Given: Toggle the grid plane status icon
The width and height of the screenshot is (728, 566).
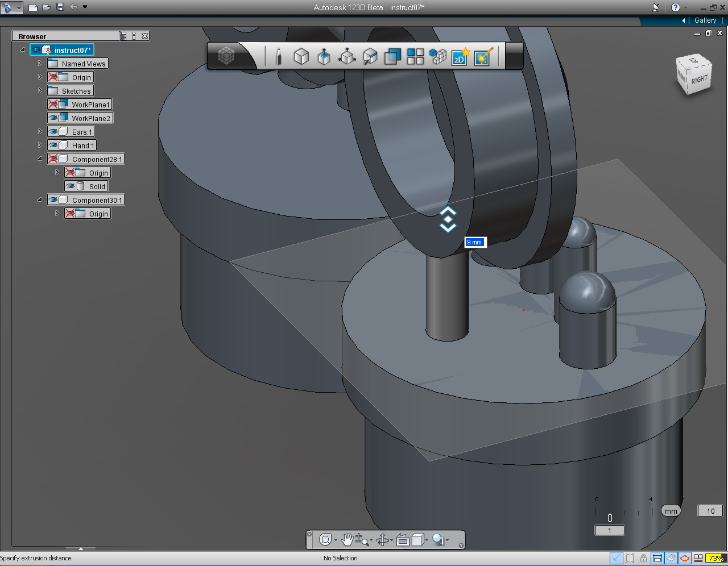Looking at the screenshot, I should [671, 558].
